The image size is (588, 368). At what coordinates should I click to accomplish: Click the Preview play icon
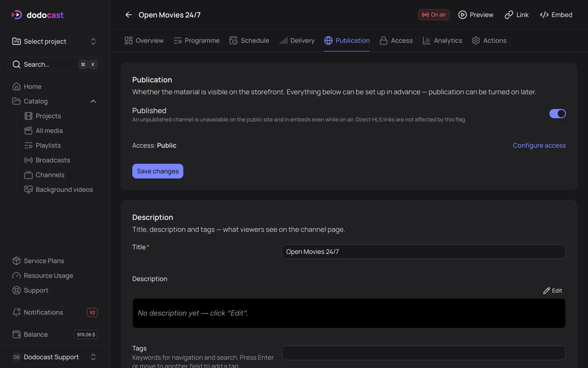[462, 15]
